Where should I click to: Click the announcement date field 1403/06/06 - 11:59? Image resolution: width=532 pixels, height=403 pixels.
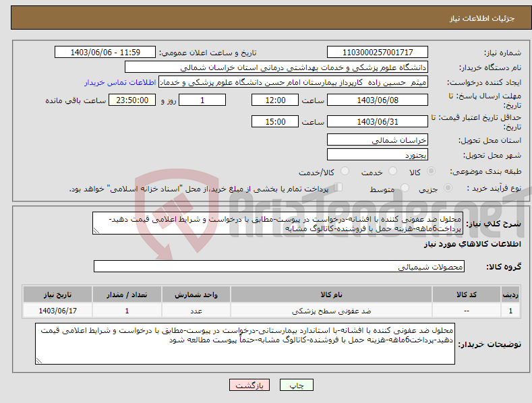coord(105,53)
